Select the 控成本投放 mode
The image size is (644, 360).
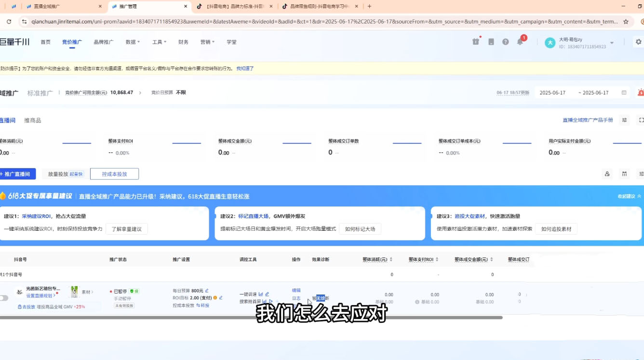[x=114, y=173]
